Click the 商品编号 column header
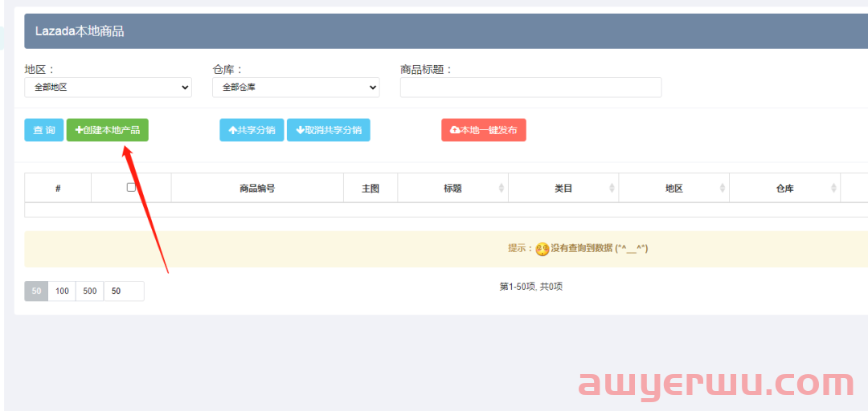Screen dimensions: 868x411 [257, 189]
